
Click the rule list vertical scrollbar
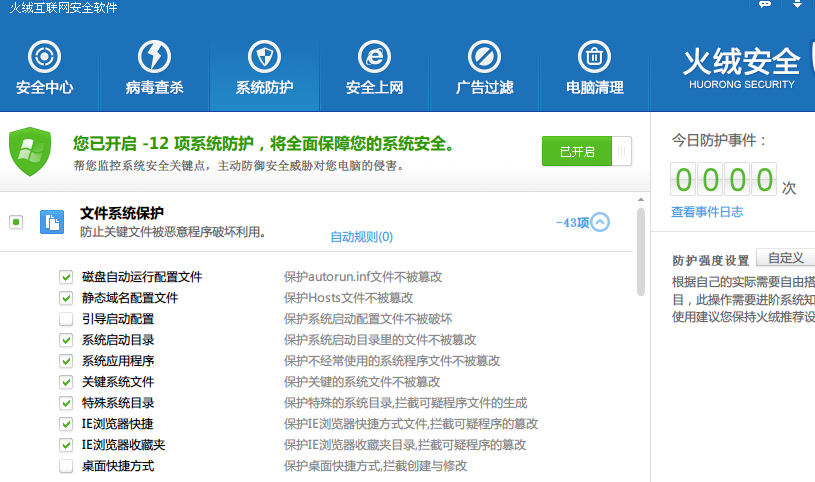pos(641,250)
